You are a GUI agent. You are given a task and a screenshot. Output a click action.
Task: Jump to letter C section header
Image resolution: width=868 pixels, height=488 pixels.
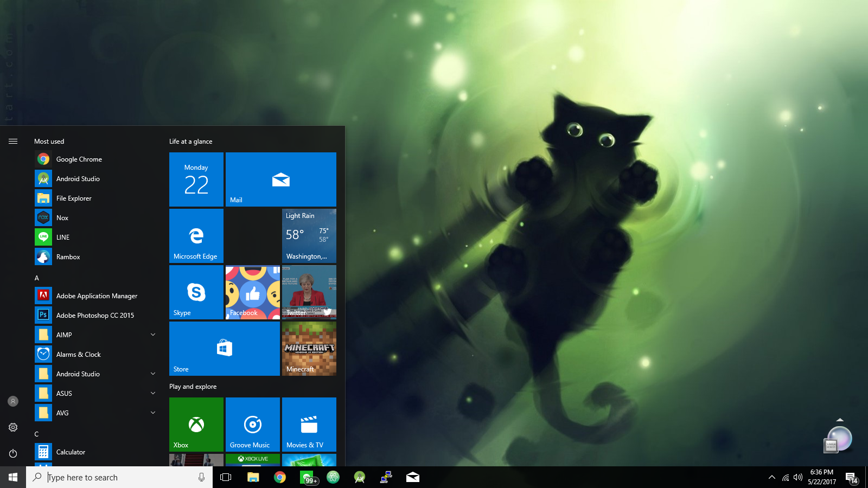37,434
